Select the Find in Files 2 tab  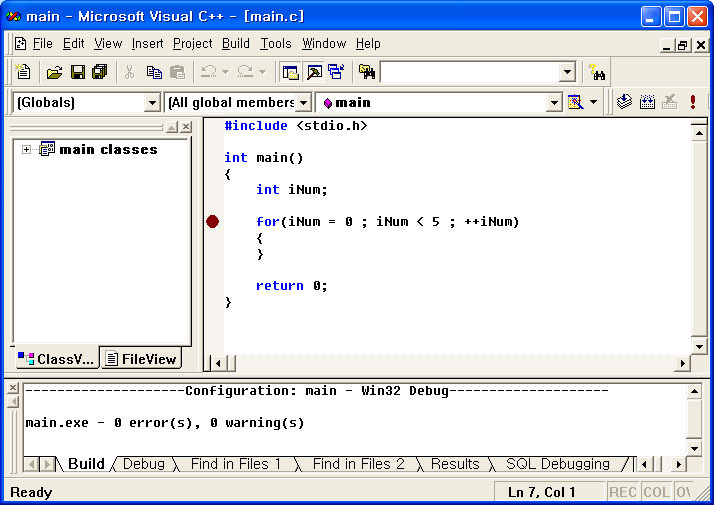pyautogui.click(x=358, y=464)
